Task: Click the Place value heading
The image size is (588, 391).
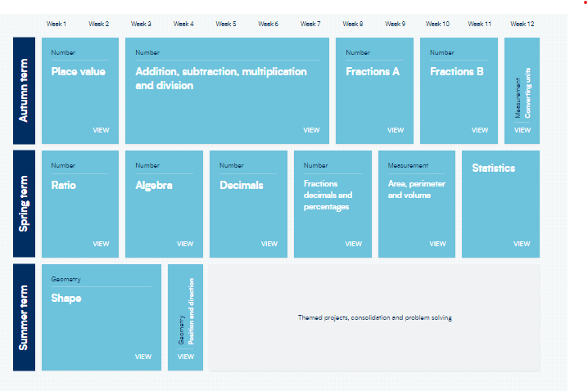Action: click(78, 72)
